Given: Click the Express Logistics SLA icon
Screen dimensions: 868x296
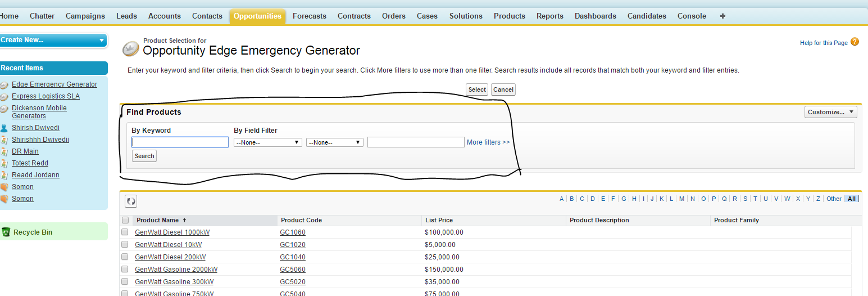Looking at the screenshot, I should [x=4, y=97].
